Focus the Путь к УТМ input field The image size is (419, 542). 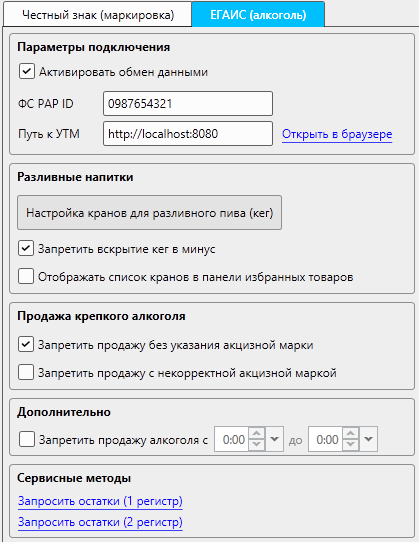click(188, 133)
